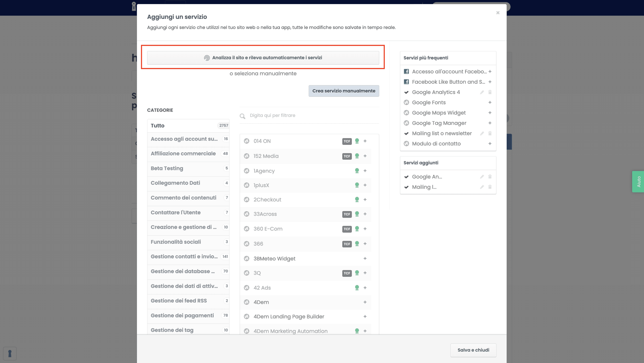Click the plus icon next to 3BMeteo Widget
Viewport: 644px width, 363px height.
[x=365, y=258]
